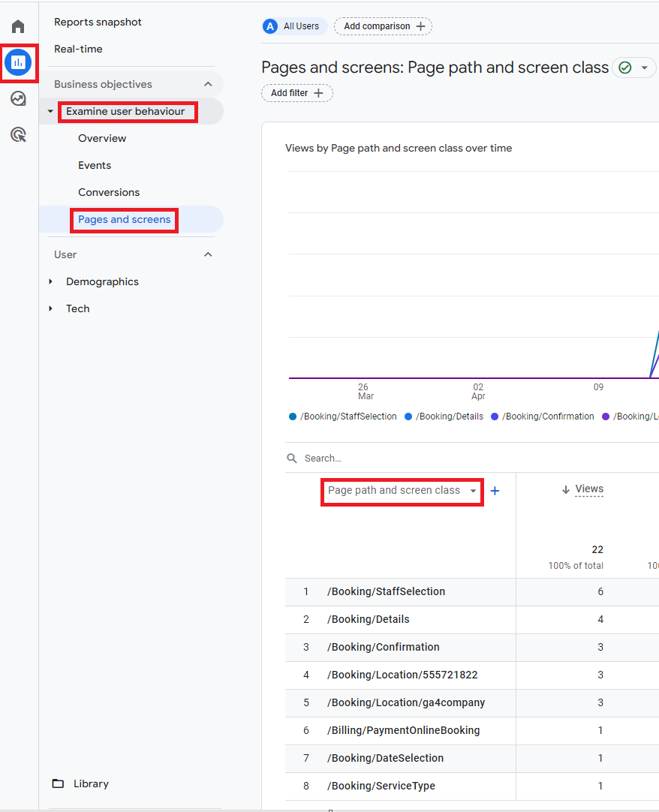Open the Home icon in sidebar
This screenshot has width=659, height=812.
point(18,26)
